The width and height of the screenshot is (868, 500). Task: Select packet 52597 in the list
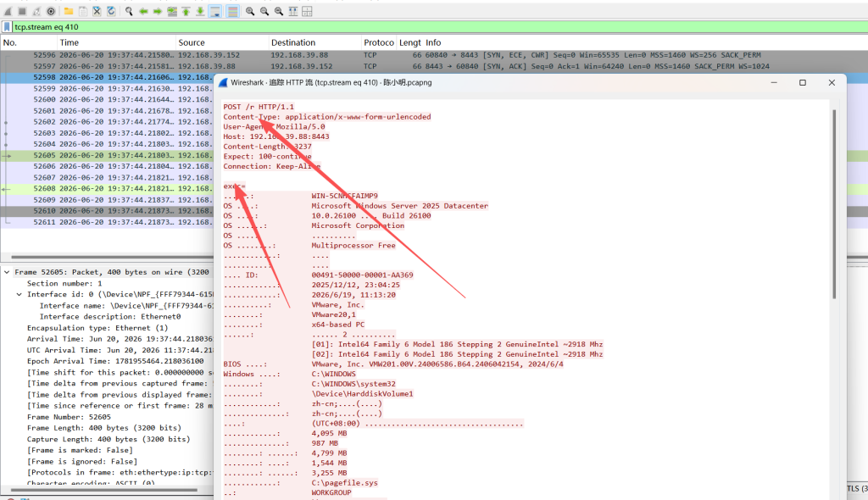(x=434, y=66)
